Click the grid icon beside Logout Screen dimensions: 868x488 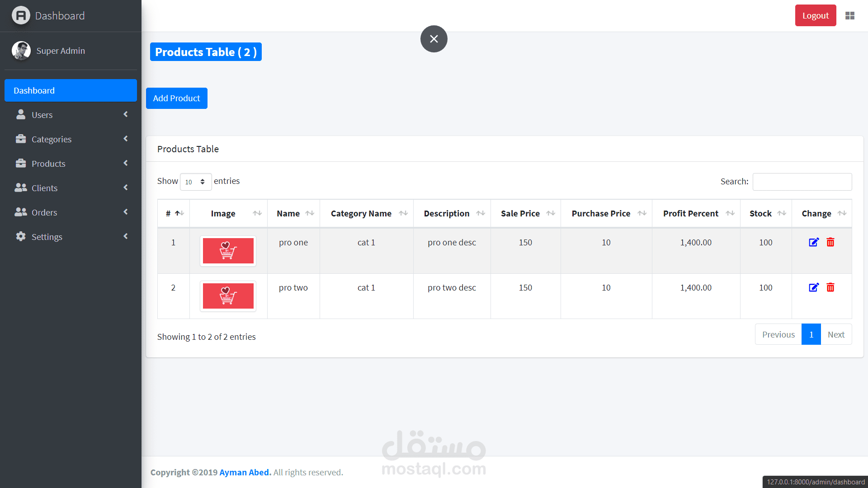point(850,16)
